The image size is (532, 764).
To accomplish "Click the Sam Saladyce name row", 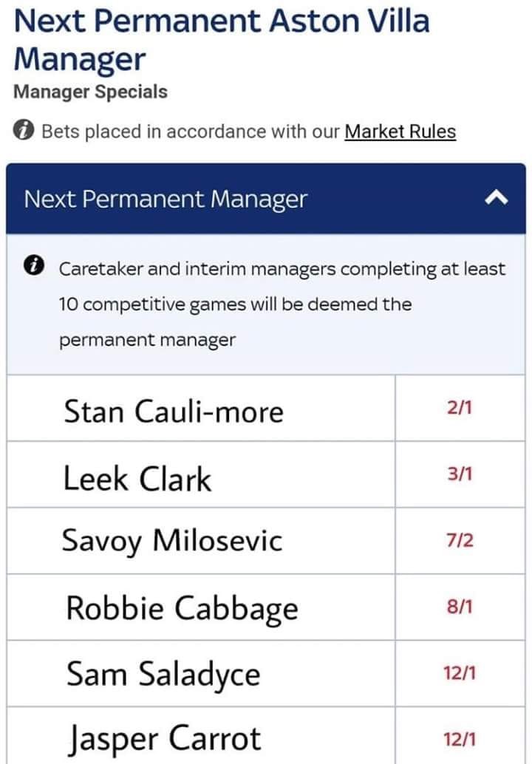I will click(x=201, y=673).
